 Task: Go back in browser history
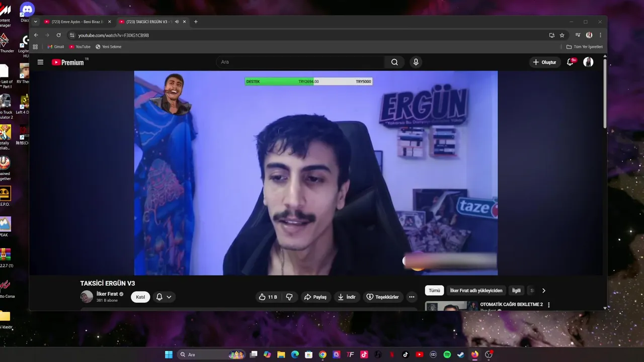[x=36, y=35]
